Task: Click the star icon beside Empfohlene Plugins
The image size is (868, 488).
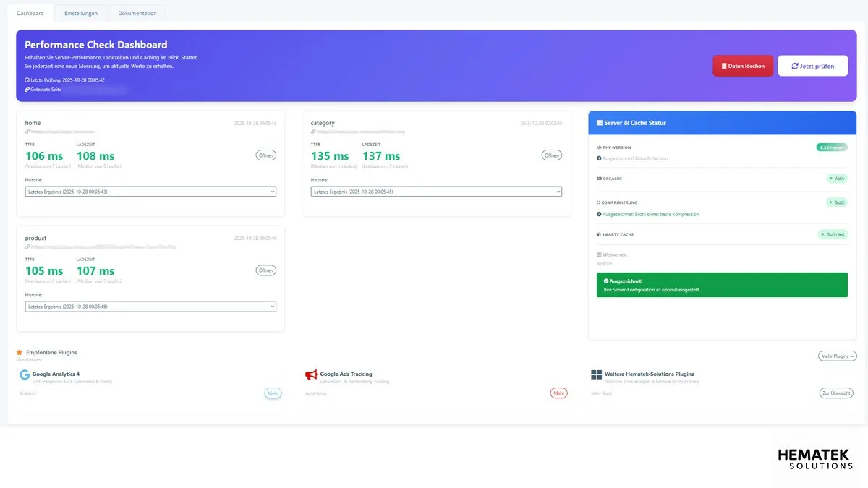Action: click(x=20, y=353)
